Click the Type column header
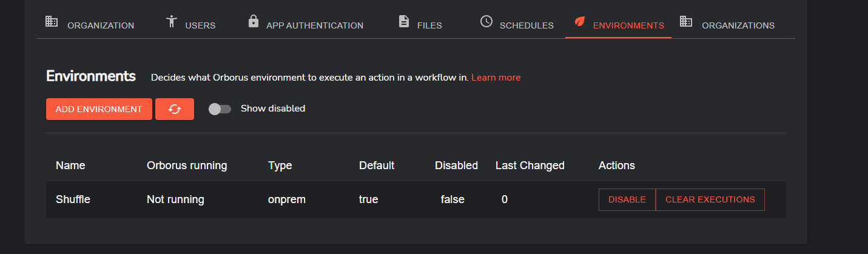 tap(280, 165)
